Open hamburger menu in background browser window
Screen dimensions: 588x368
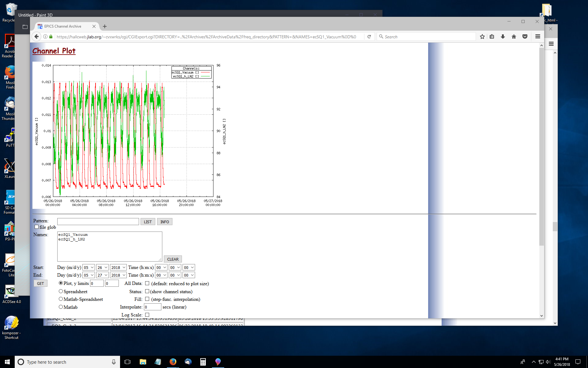pyautogui.click(x=551, y=44)
